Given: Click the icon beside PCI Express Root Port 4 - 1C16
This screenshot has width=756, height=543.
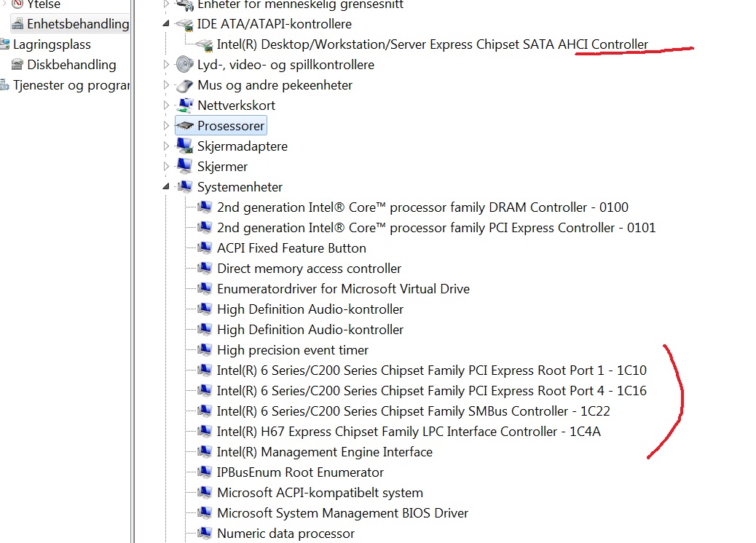Looking at the screenshot, I should (205, 390).
